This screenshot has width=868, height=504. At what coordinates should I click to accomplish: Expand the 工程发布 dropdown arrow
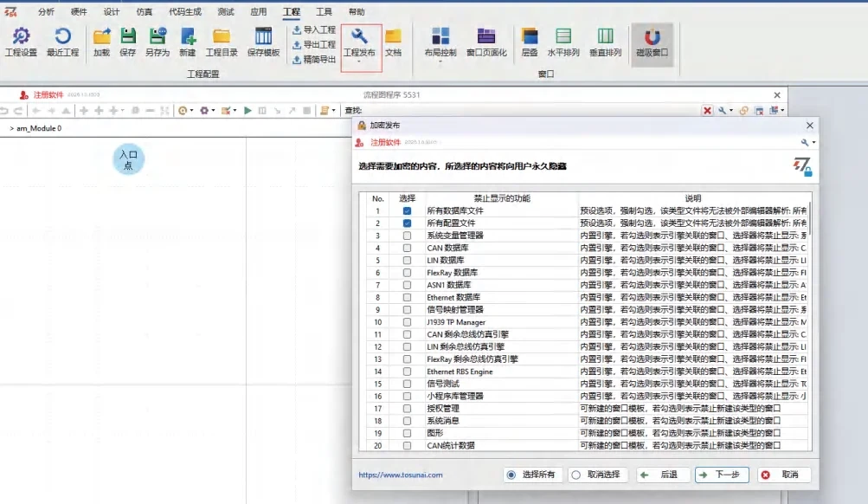tap(359, 61)
